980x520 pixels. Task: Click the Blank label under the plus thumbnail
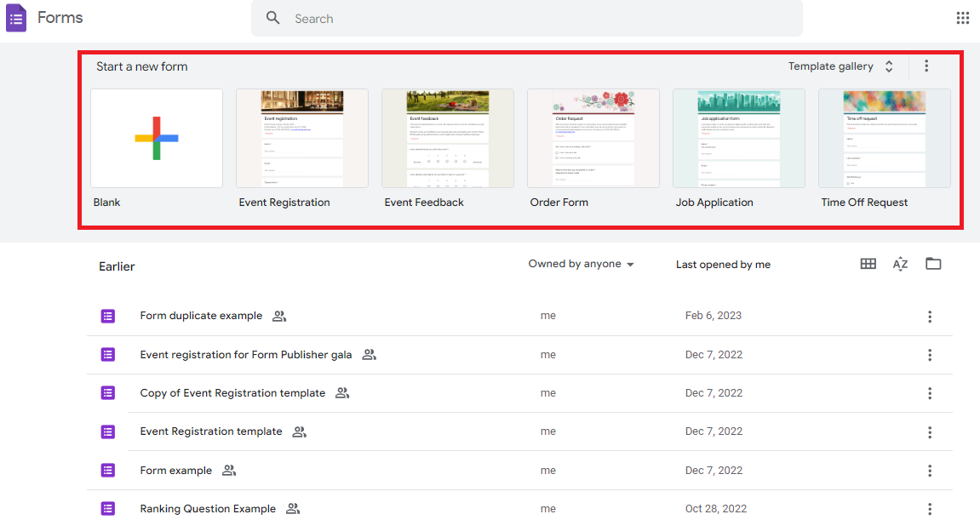click(x=107, y=203)
